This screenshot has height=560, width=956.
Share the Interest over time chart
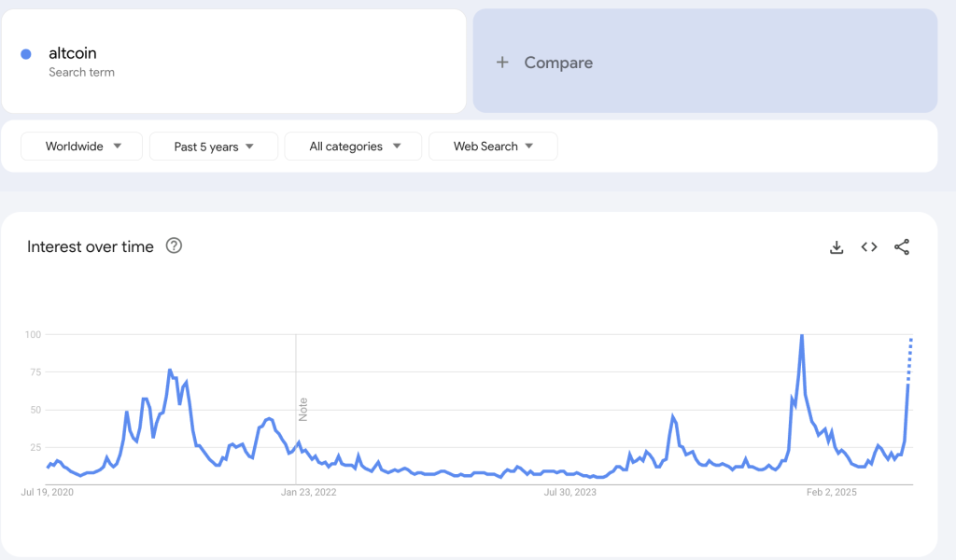(902, 246)
